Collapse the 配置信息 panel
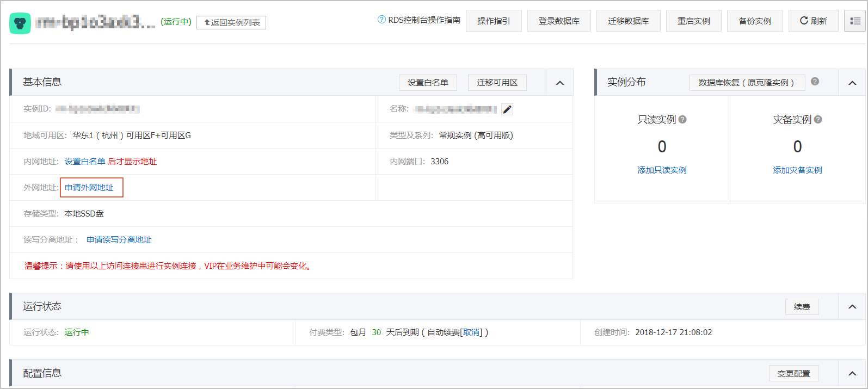Viewport: 868px width, 389px height. click(x=852, y=373)
